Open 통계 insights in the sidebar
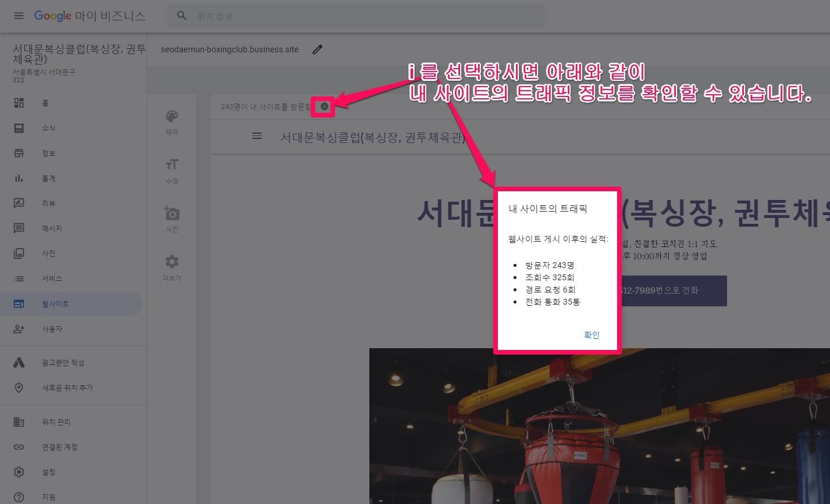The height and width of the screenshot is (504, 830). (48, 178)
